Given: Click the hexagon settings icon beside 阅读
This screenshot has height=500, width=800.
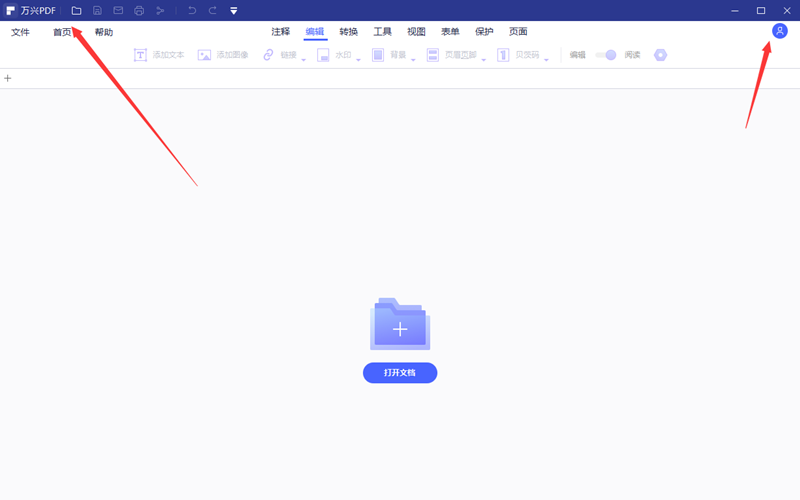Looking at the screenshot, I should point(660,55).
